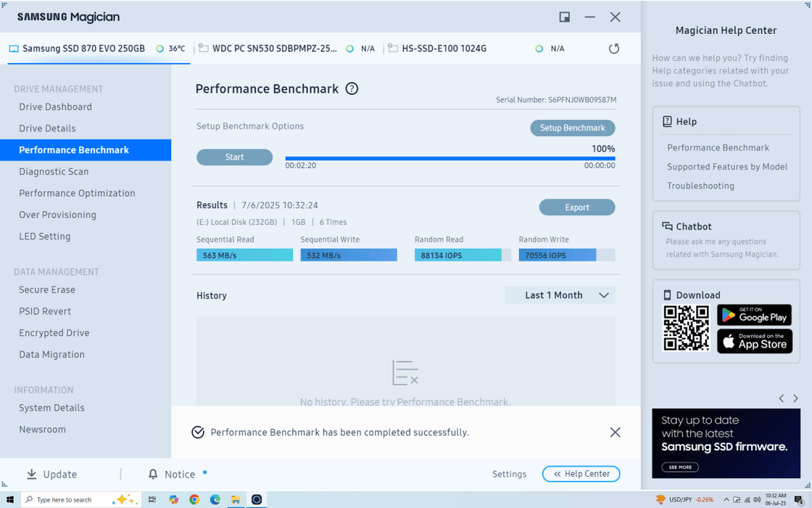Screen dimensions: 812x508
Task: Switch to the HS-SSD-E100 1024G drive tab
Action: 444,49
